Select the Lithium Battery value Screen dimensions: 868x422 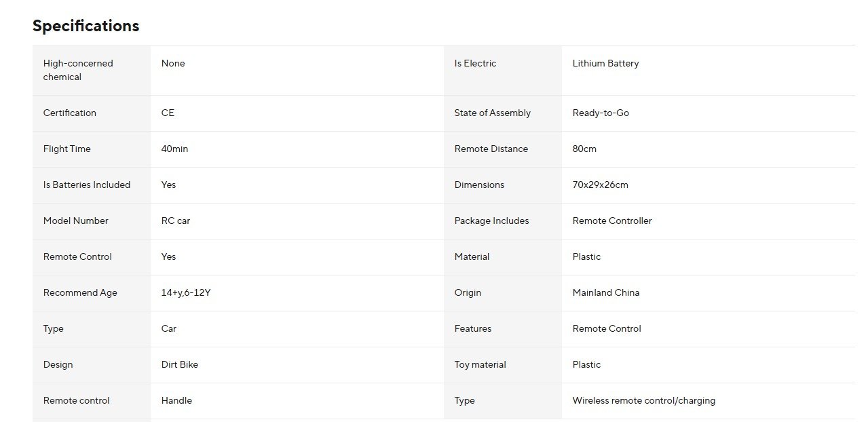[x=605, y=63]
